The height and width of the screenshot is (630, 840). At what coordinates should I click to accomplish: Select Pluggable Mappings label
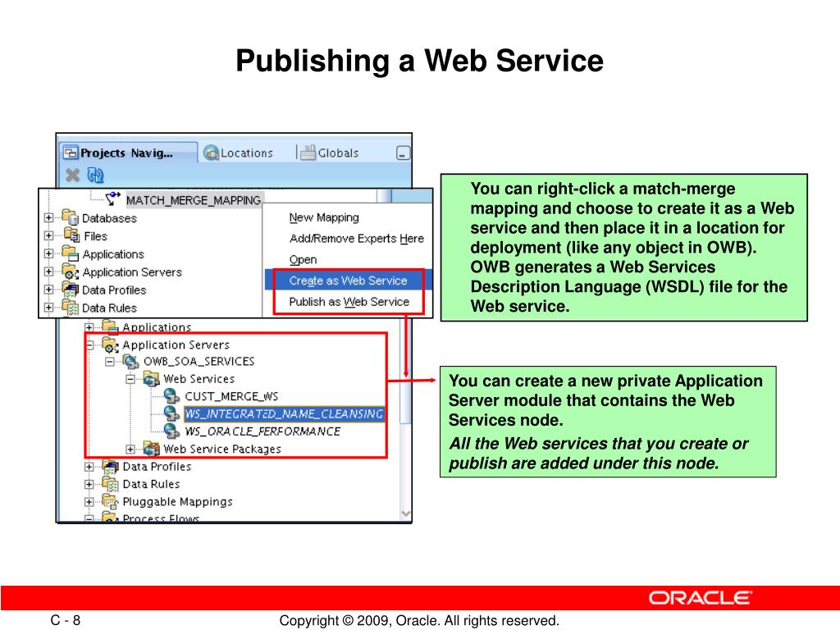tap(178, 502)
